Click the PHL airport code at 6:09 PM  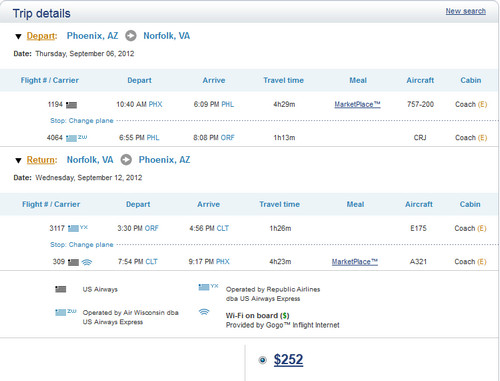tap(228, 104)
